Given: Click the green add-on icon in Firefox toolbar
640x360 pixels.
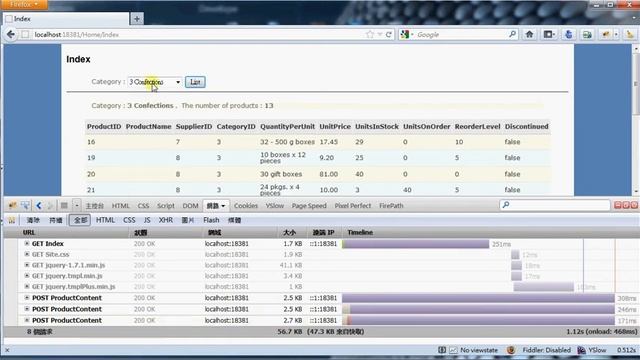Looking at the screenshot, I should (587, 35).
